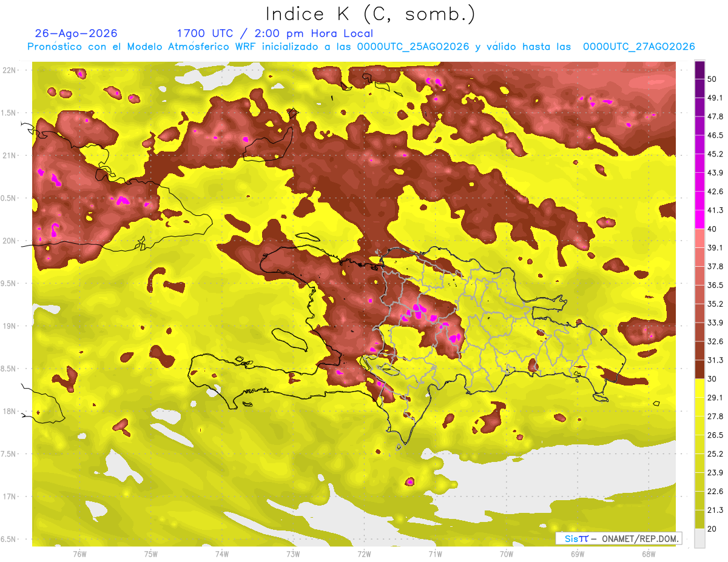Click the '49.1' value on the color scale
This screenshot has width=728, height=562.
715,98
